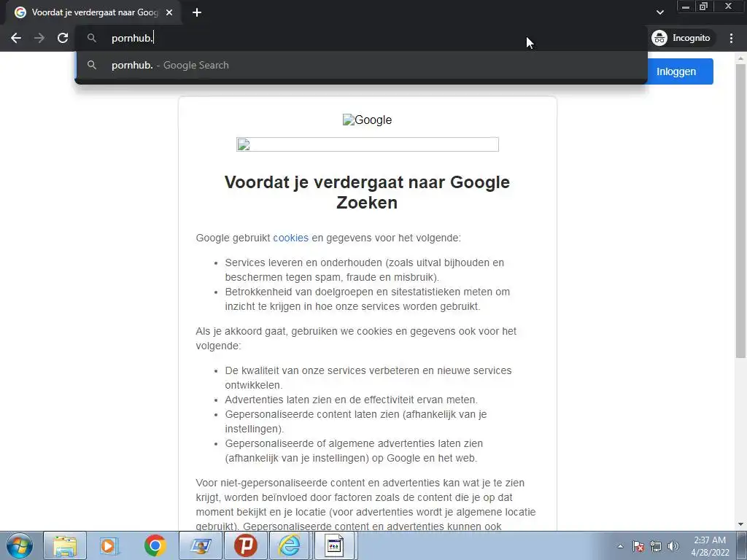Click bullet 'De kwaliteit van onze services verbeteren'
Image resolution: width=747 pixels, height=560 pixels.
pyautogui.click(x=368, y=378)
